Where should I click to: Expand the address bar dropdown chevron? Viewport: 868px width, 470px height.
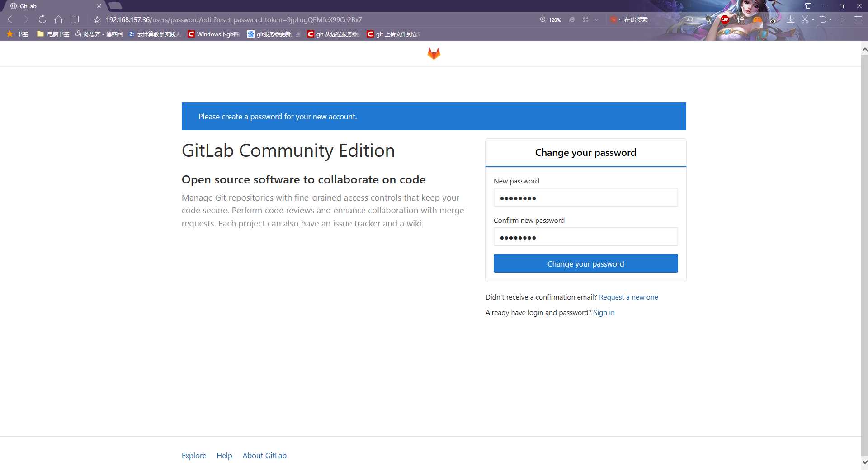click(x=596, y=19)
